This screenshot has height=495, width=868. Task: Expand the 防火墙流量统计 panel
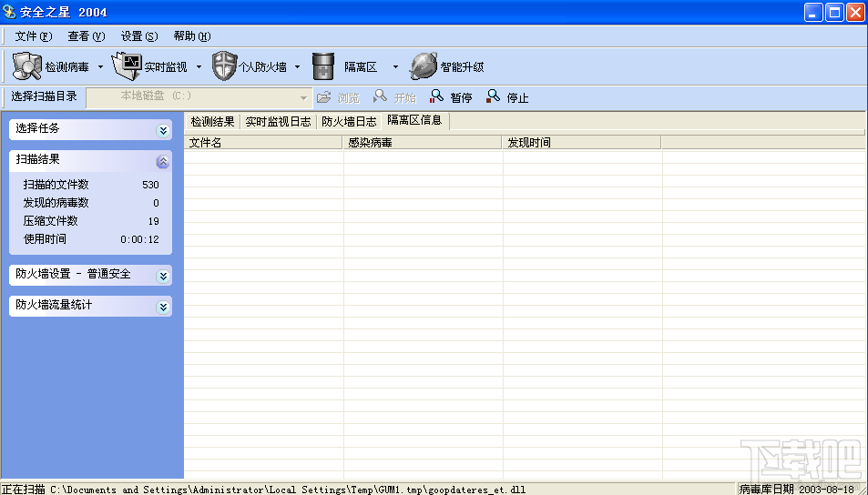[x=163, y=307]
